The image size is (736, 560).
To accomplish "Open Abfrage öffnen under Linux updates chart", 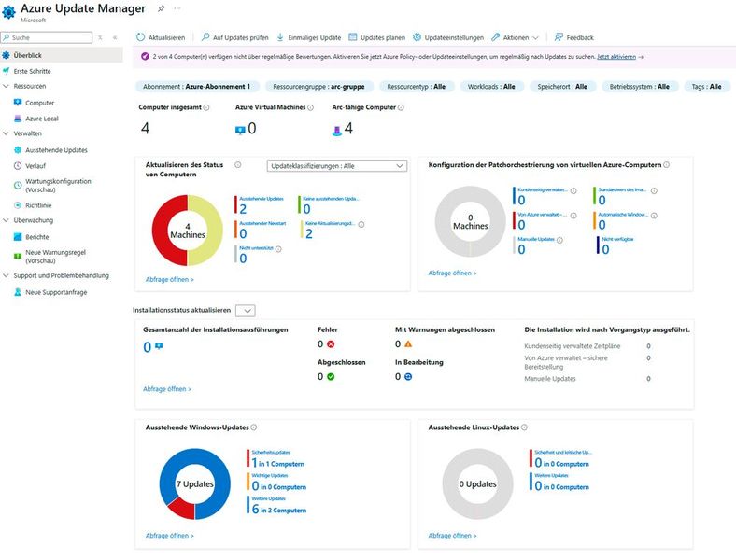I will [452, 536].
